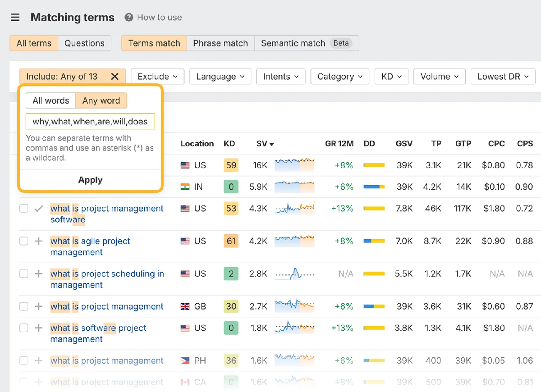Add 'what is agile project management' with plus icon
Image resolution: width=541 pixels, height=392 pixels.
(39, 241)
